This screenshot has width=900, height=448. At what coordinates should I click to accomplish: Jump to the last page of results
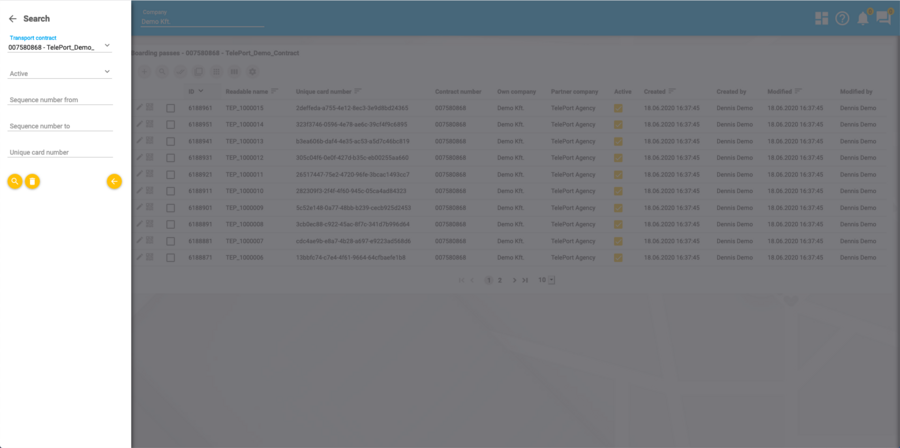(x=526, y=280)
